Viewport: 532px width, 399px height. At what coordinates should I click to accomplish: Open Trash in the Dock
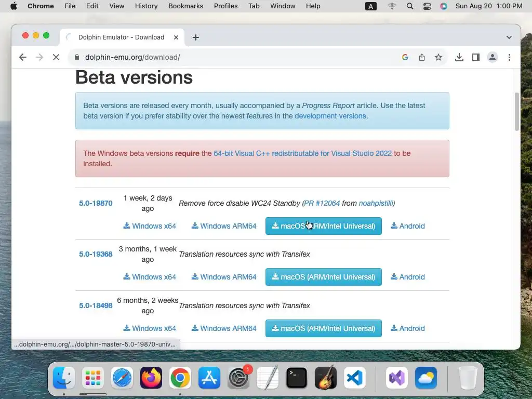tap(468, 378)
